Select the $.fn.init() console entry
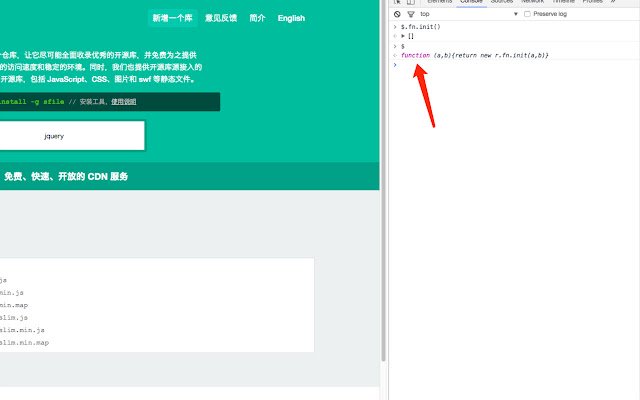The image size is (640, 400). (x=420, y=27)
